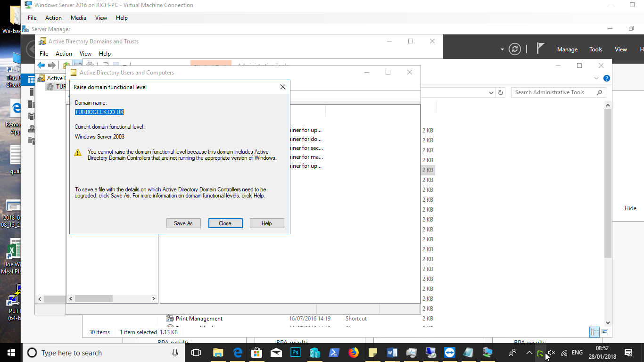This screenshot has width=644, height=362.
Task: Open Help from the raise domain dialog
Action: (267, 223)
